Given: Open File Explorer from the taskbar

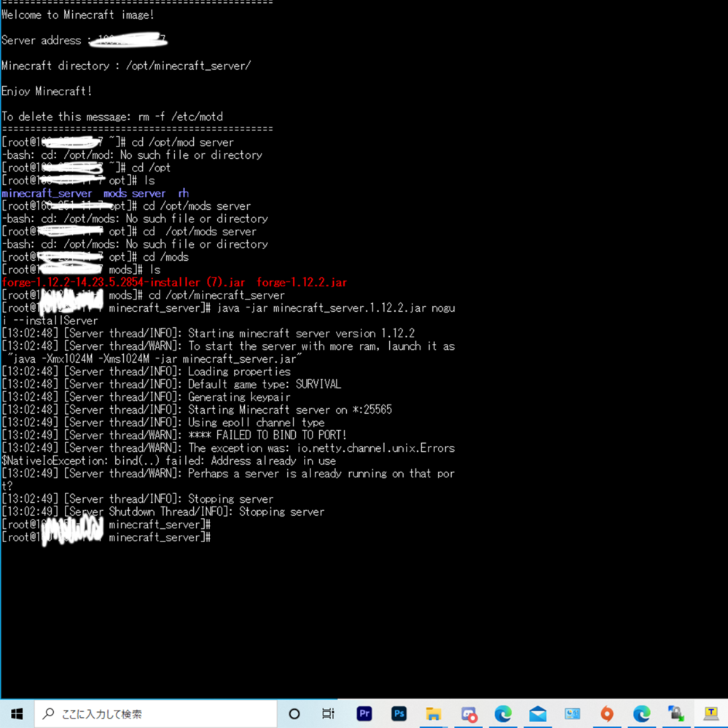Looking at the screenshot, I should (434, 713).
